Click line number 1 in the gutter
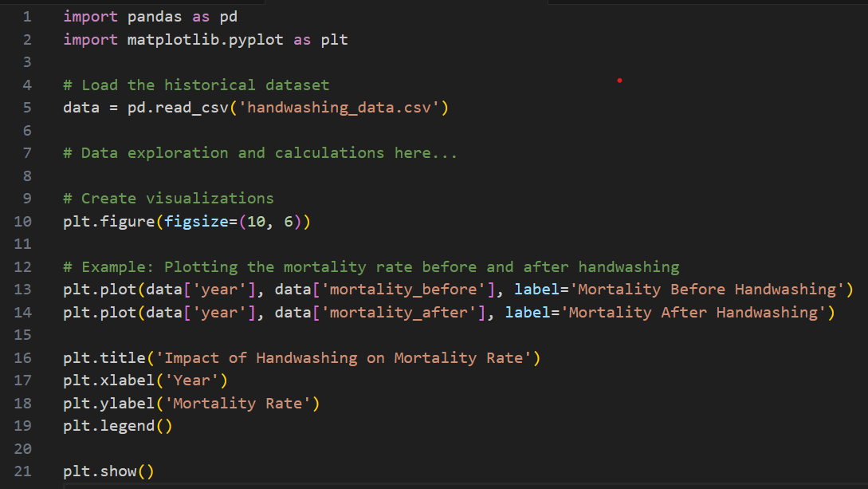Image resolution: width=868 pixels, height=489 pixels. point(26,16)
